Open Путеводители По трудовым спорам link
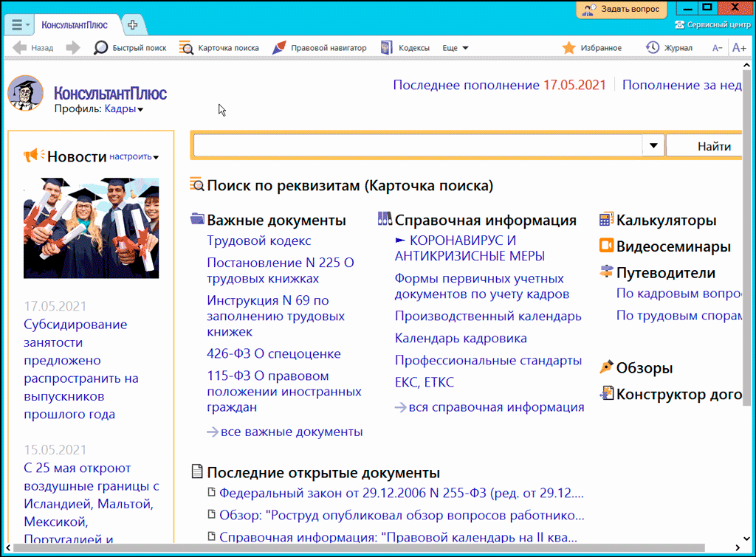Image resolution: width=756 pixels, height=557 pixels. (679, 316)
